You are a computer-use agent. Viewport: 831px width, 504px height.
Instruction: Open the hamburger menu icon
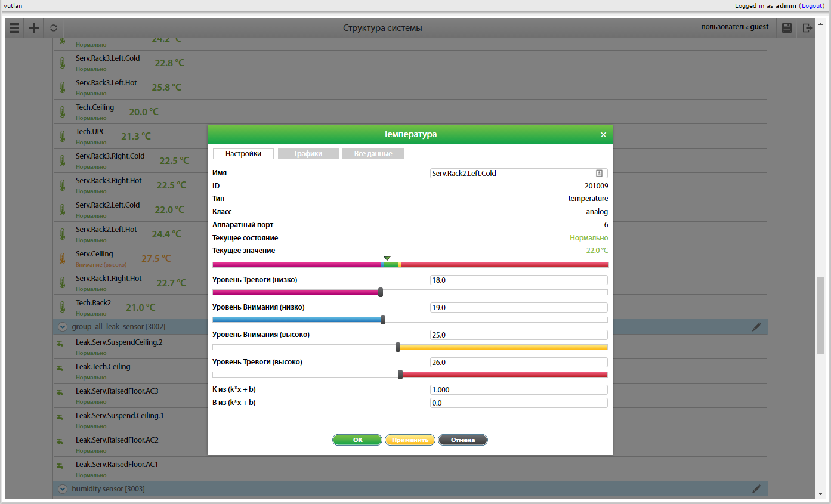tap(14, 28)
